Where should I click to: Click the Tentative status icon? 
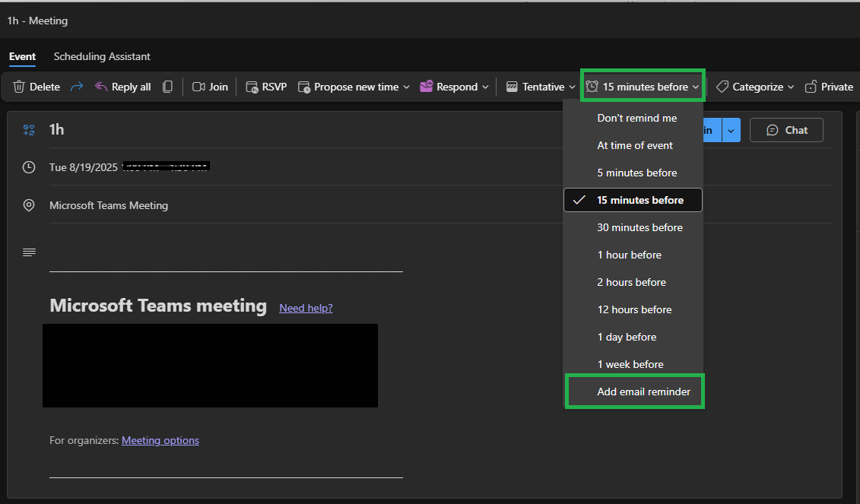(x=512, y=87)
